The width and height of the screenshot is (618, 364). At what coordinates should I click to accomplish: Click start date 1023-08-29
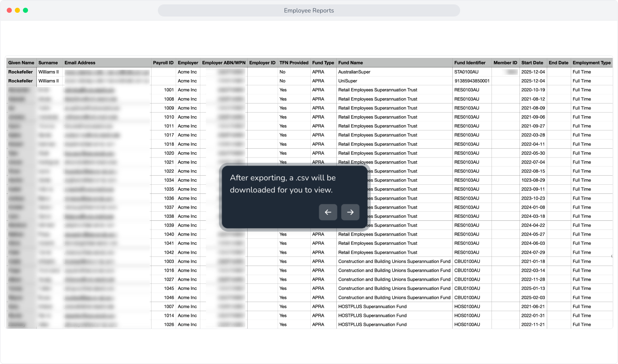pos(533,180)
